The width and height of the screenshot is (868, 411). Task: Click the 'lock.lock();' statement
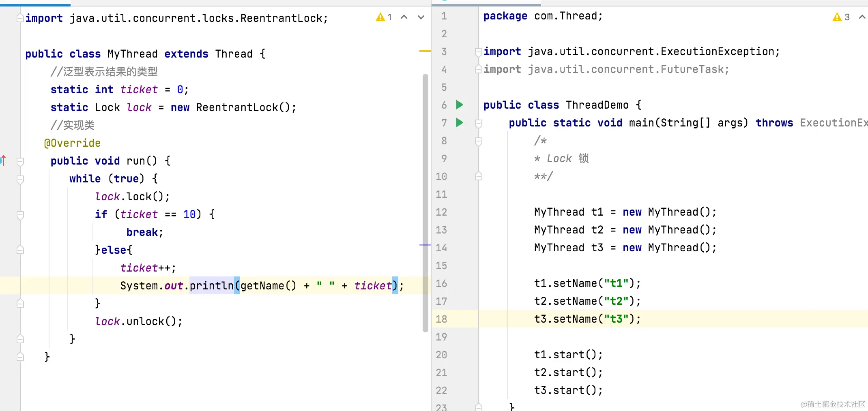[132, 197]
